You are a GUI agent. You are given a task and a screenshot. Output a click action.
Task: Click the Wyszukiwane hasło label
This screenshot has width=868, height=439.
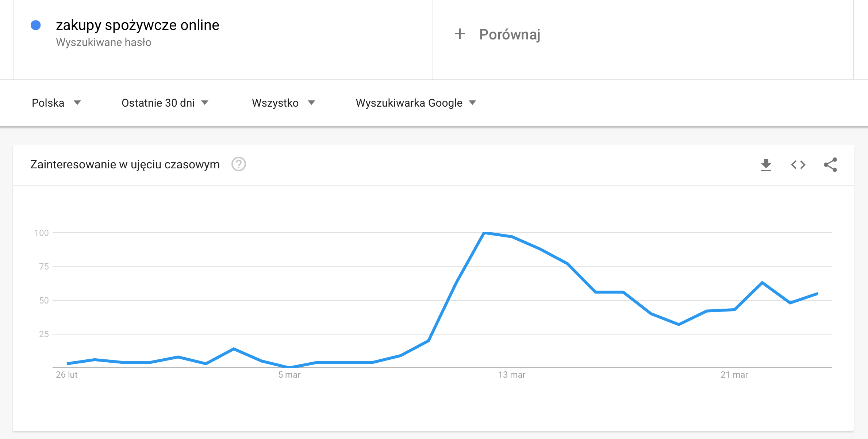[104, 42]
